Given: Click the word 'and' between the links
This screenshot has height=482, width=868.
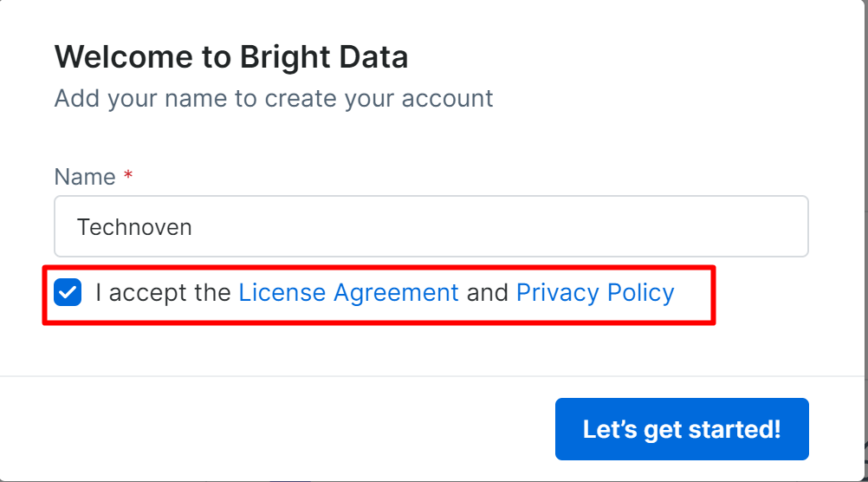Looking at the screenshot, I should pyautogui.click(x=488, y=293).
